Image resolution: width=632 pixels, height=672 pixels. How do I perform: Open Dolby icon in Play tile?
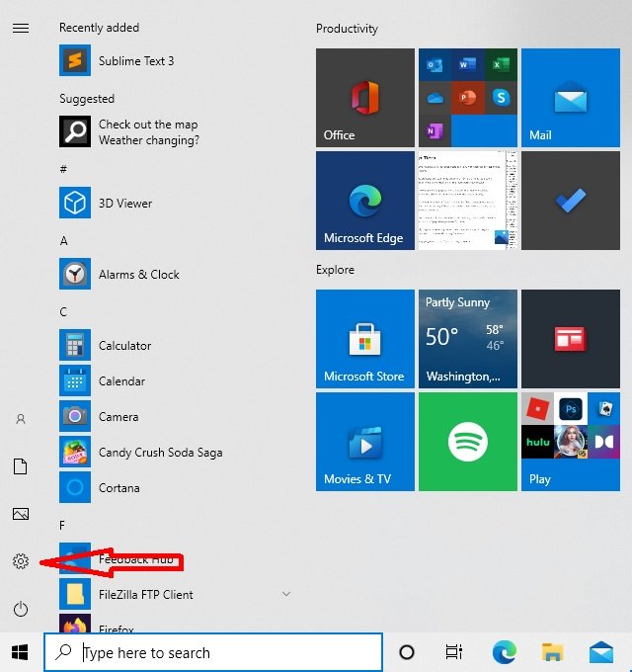603,442
